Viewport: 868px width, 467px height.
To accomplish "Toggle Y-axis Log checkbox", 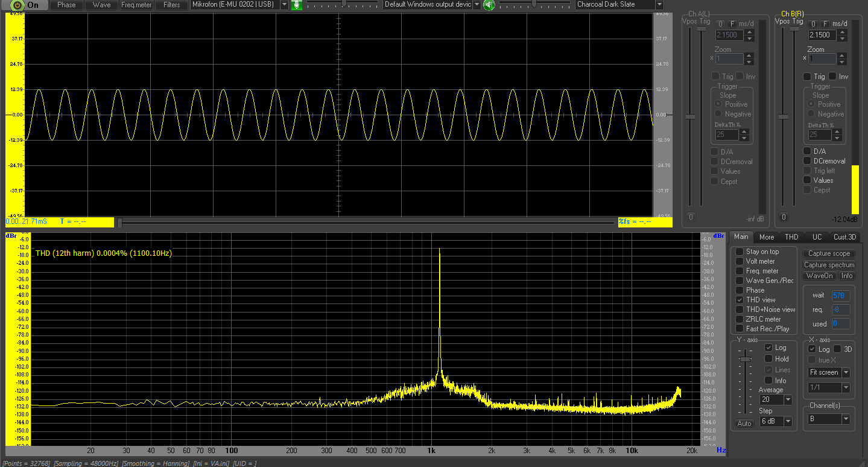I will [x=768, y=348].
